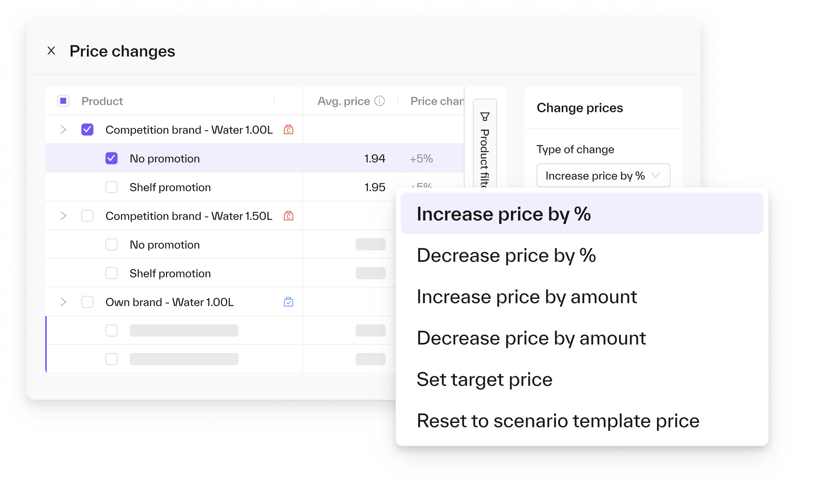Click the red competitor badge beside Water 1.50L
The width and height of the screenshot is (815, 504).
coord(289,216)
